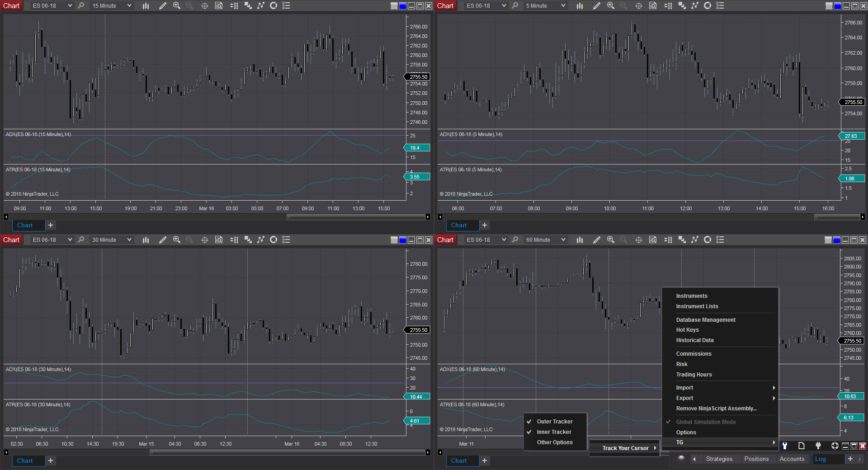Open bar type settings in 15 Minute chart
The width and height of the screenshot is (868, 470).
click(146, 5)
